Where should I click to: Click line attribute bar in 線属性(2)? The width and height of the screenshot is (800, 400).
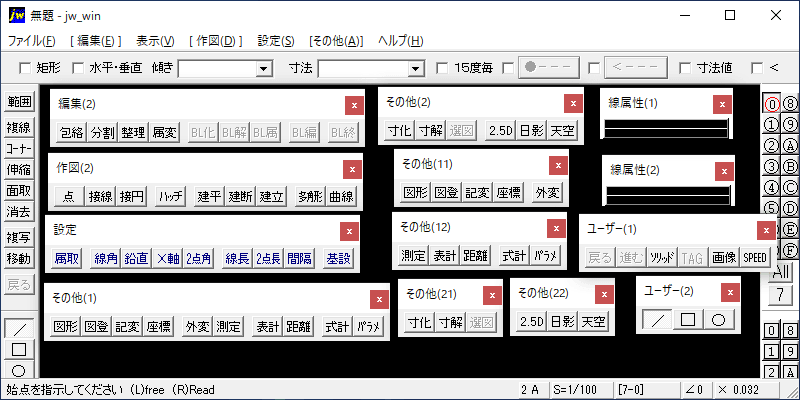[x=668, y=194]
